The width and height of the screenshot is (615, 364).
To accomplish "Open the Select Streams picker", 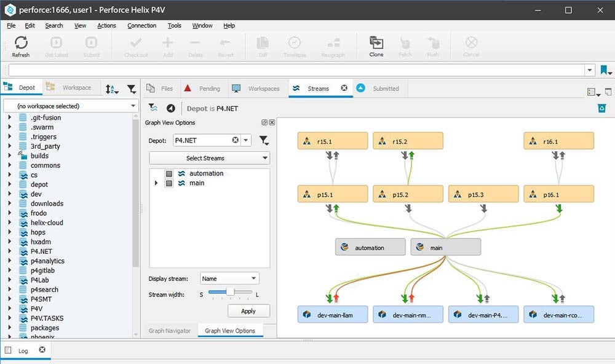I will [x=209, y=157].
